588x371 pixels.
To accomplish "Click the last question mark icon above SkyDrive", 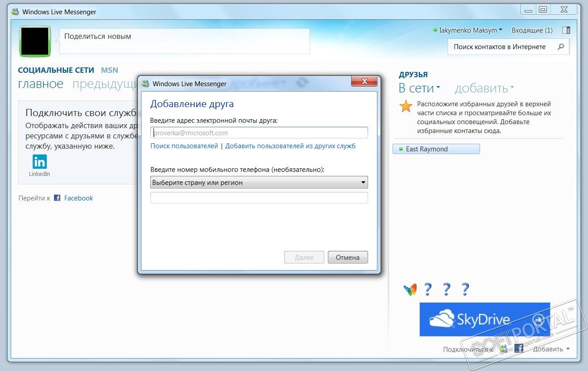I will [x=465, y=289].
